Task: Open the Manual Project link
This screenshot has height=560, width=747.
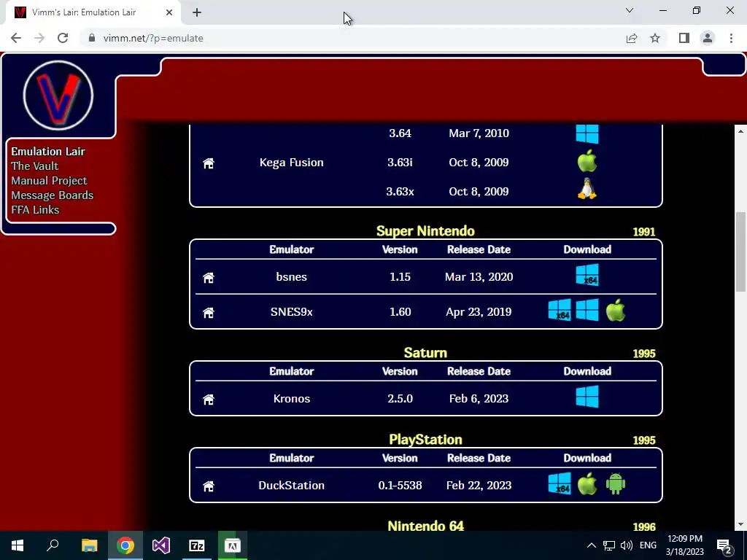Action: click(x=49, y=181)
